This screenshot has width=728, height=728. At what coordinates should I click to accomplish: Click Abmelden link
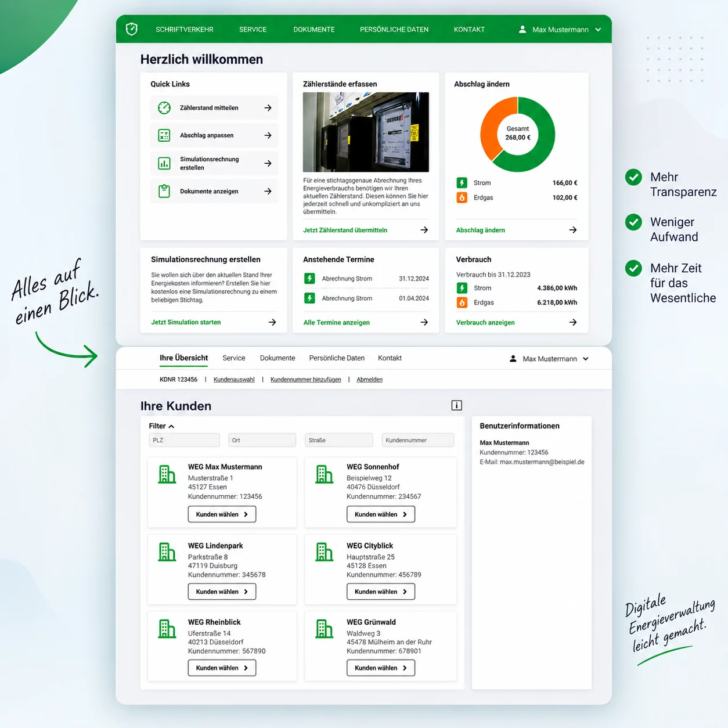(x=370, y=380)
